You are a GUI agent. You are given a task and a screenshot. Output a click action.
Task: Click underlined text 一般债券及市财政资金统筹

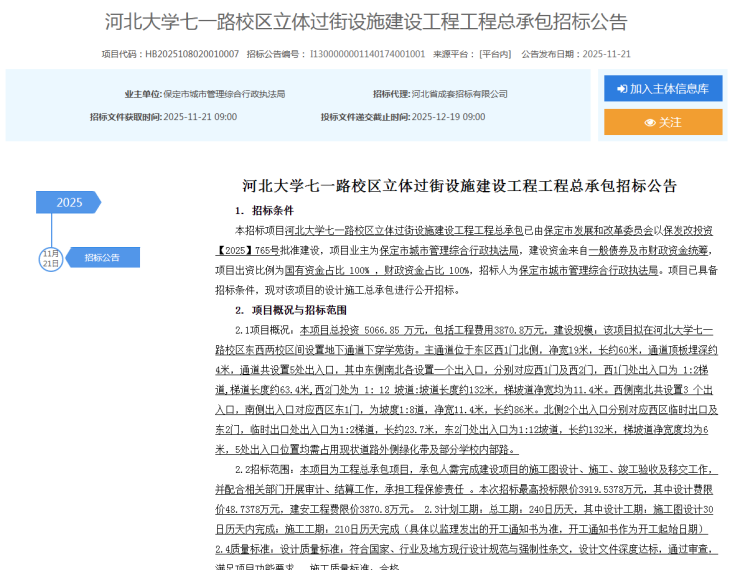(x=648, y=251)
